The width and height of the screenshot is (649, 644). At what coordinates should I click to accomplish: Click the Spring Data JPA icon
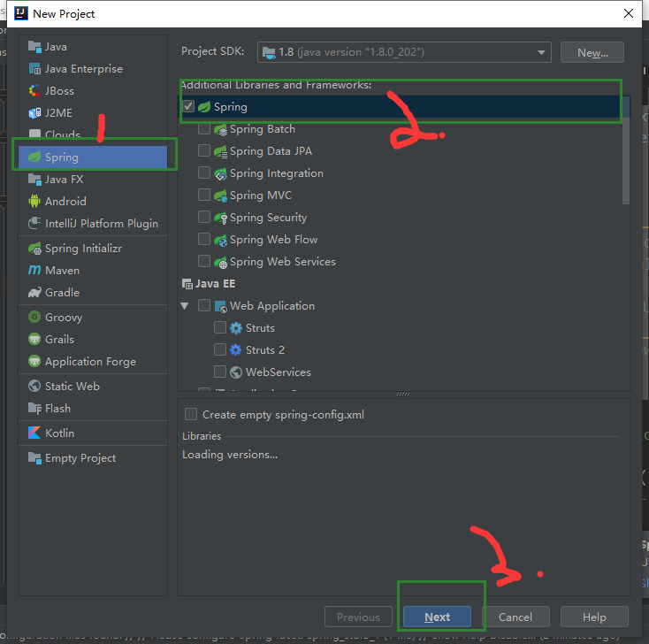click(x=221, y=151)
